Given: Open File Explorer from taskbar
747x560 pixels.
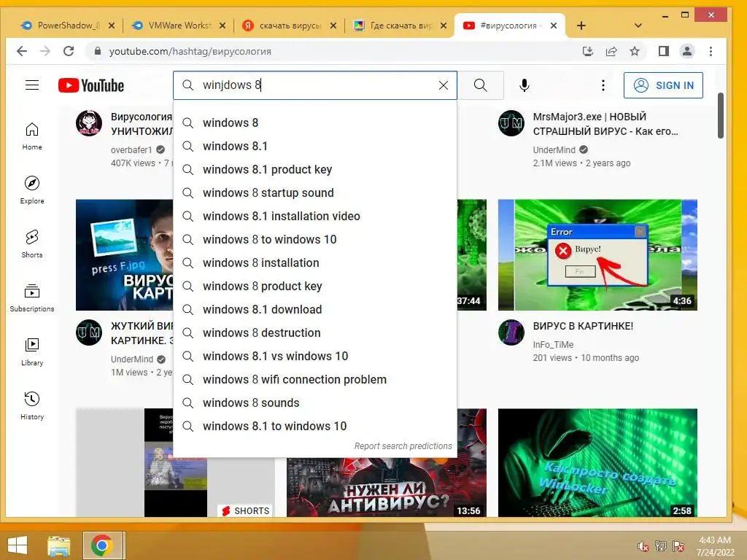Looking at the screenshot, I should (x=59, y=545).
